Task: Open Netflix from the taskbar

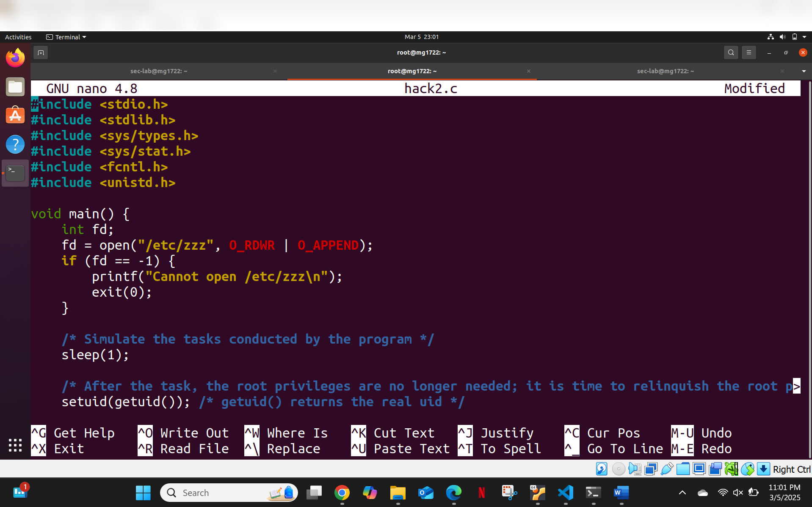Action: coord(481,493)
